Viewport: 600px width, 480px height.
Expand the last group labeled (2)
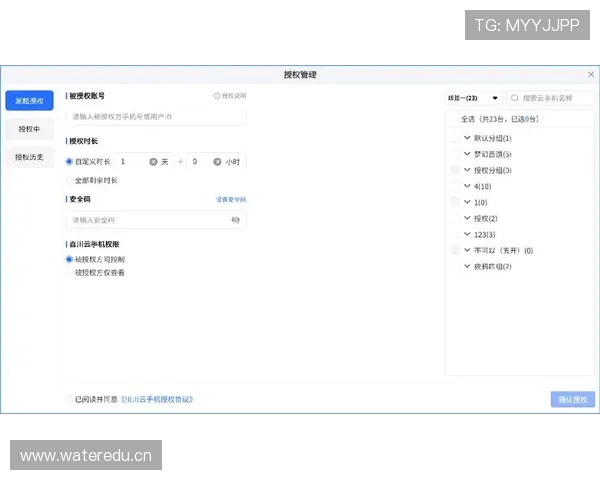pyautogui.click(x=467, y=266)
